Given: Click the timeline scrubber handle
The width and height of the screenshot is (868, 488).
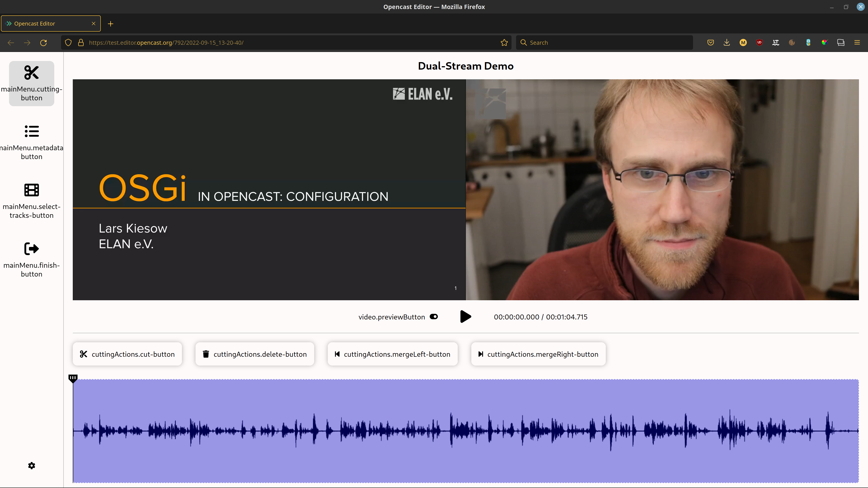Looking at the screenshot, I should (73, 378).
